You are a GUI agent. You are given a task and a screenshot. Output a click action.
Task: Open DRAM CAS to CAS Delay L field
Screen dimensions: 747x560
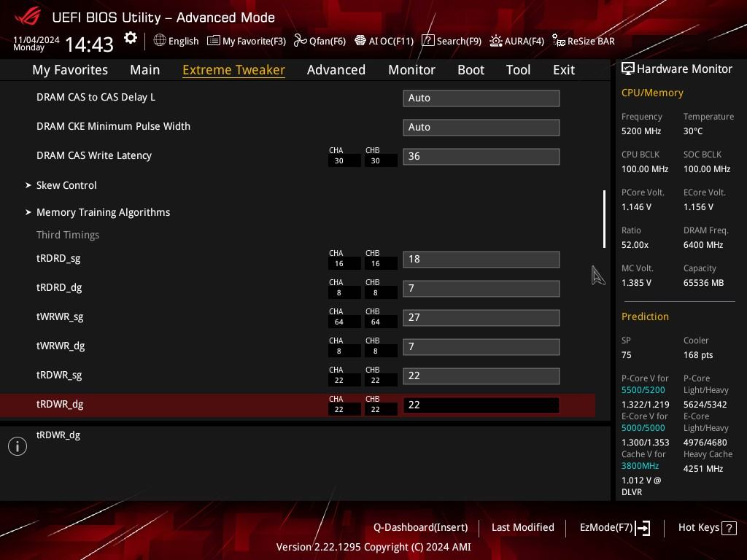[481, 98]
